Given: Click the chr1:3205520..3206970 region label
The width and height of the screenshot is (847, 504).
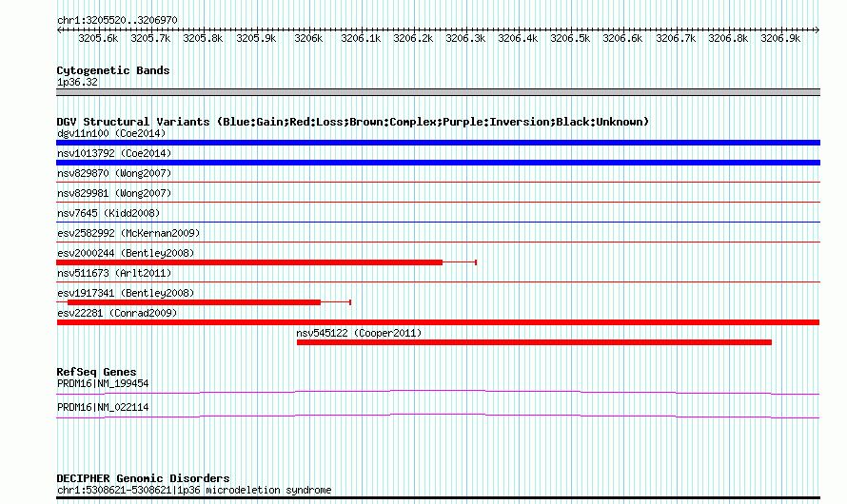Looking at the screenshot, I should [117, 20].
